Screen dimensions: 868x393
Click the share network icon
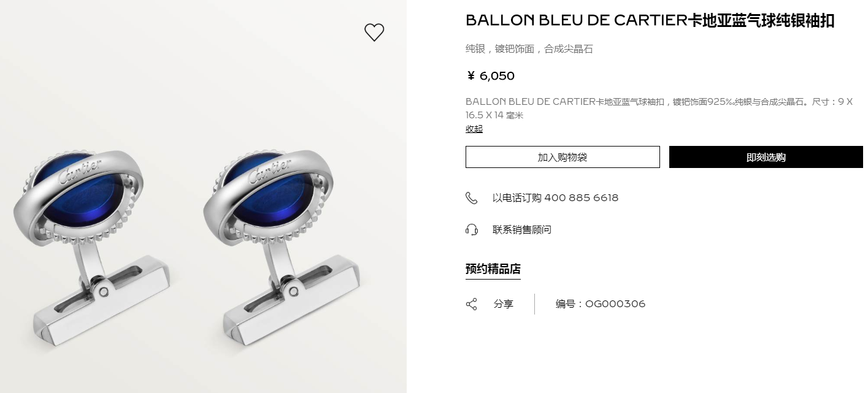point(471,304)
